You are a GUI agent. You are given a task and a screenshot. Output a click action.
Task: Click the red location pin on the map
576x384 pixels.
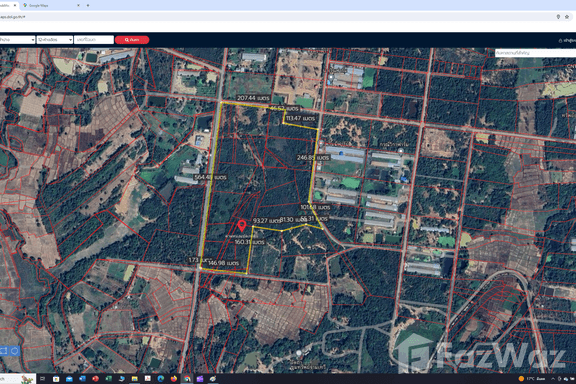[x=242, y=225]
